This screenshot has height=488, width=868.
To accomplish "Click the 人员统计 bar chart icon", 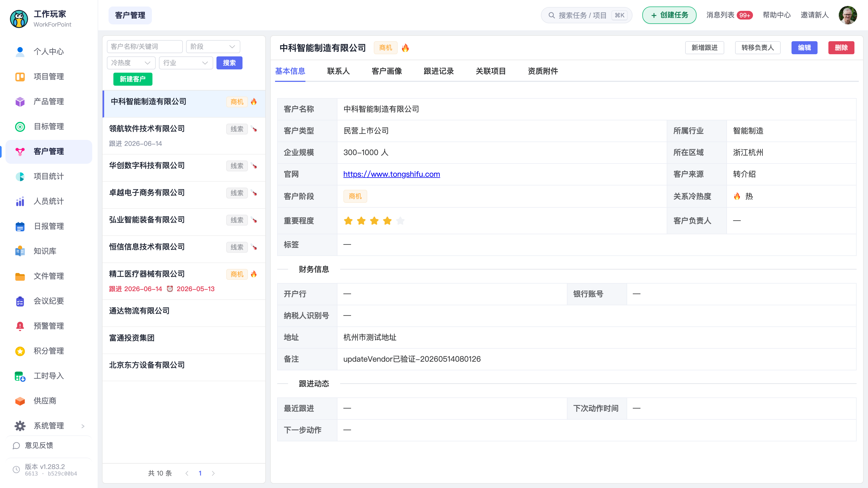I will click(20, 201).
